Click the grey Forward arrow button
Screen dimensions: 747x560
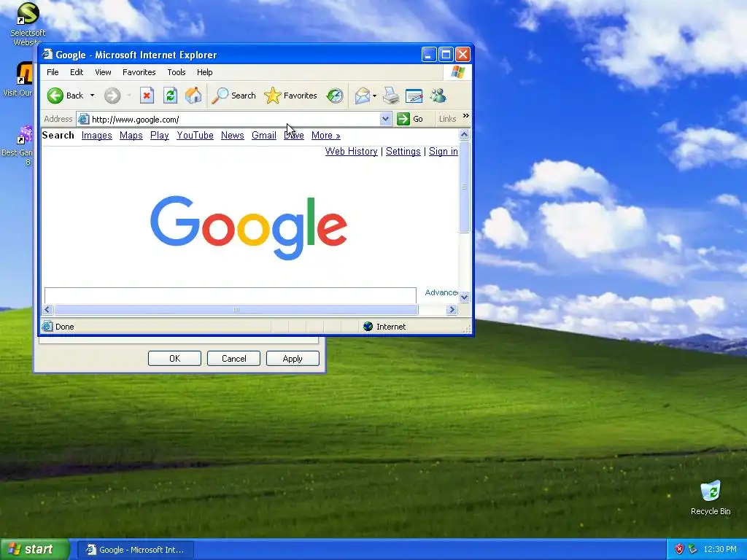(x=112, y=96)
